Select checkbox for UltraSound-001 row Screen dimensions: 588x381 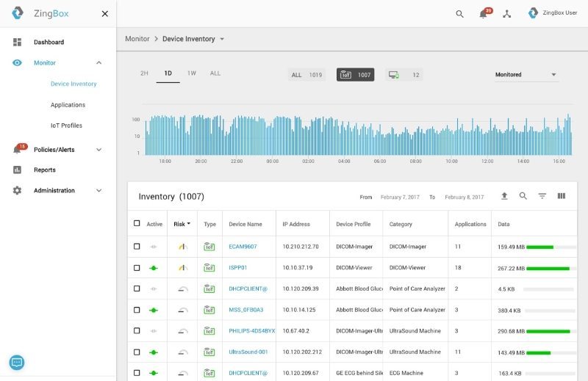click(x=137, y=352)
